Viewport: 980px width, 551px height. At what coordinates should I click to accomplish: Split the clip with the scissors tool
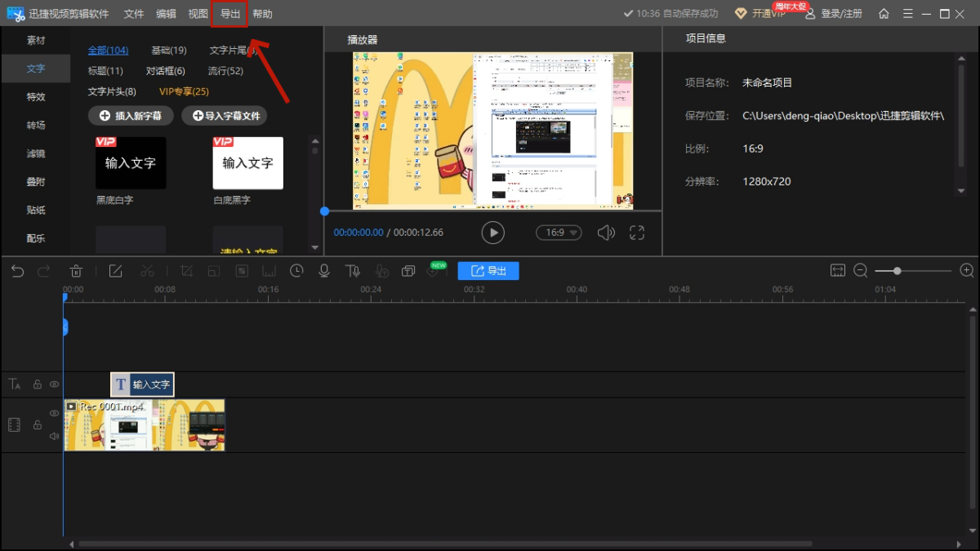click(147, 271)
